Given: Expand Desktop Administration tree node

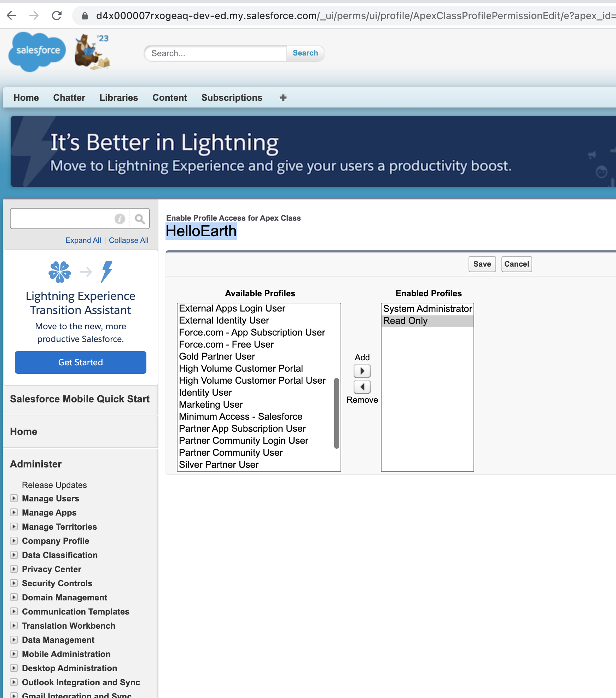Looking at the screenshot, I should coord(14,668).
